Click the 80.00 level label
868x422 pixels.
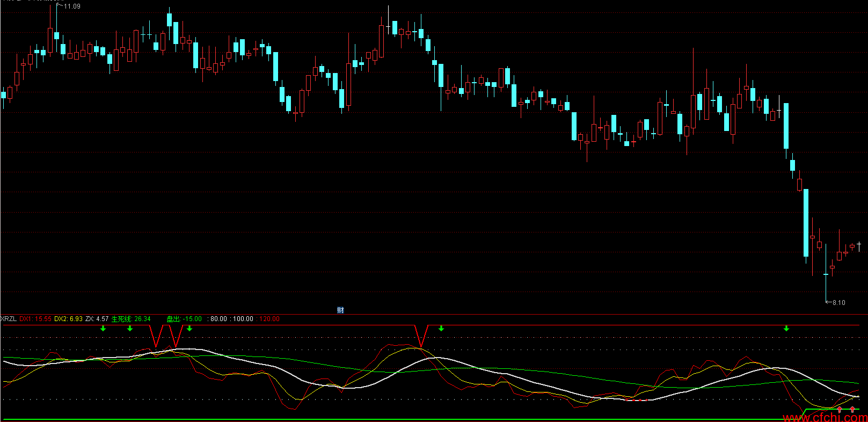pos(217,319)
